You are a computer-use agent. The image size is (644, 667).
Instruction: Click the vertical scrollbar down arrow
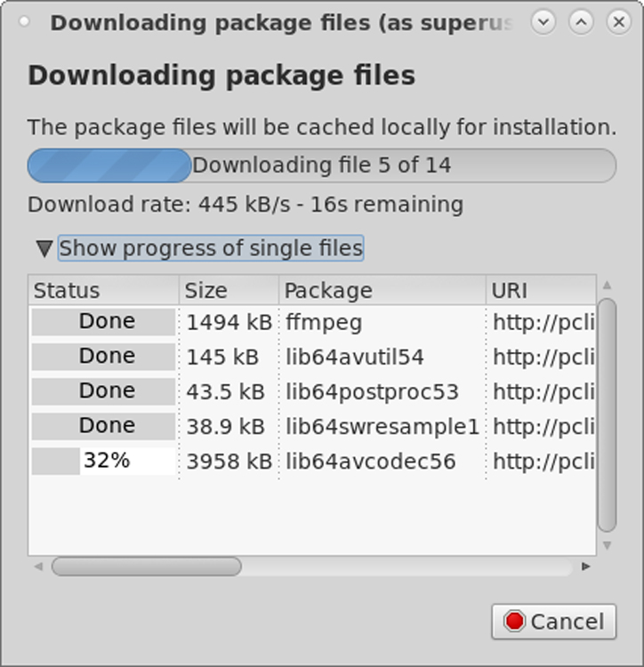607,545
